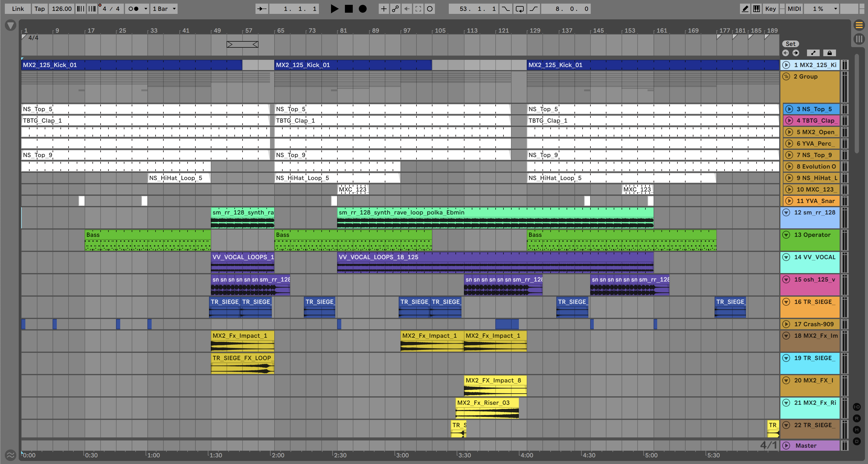Collapse the 2 Group track
Image resolution: width=868 pixels, height=464 pixels.
click(786, 76)
